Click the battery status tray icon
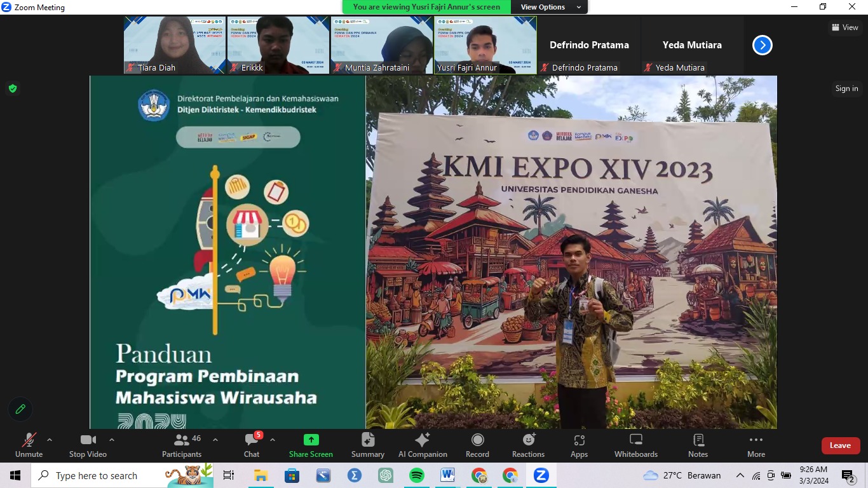Viewport: 868px width, 488px height. tap(787, 475)
